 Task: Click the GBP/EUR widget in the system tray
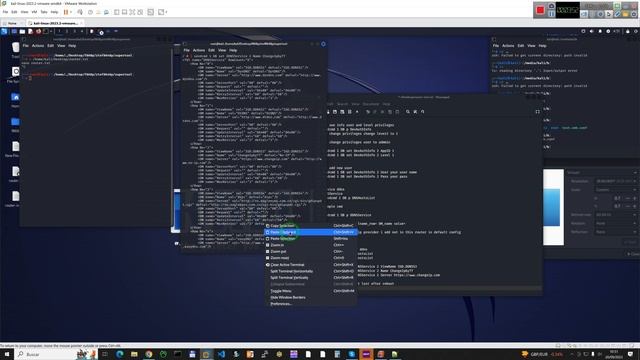542,354
